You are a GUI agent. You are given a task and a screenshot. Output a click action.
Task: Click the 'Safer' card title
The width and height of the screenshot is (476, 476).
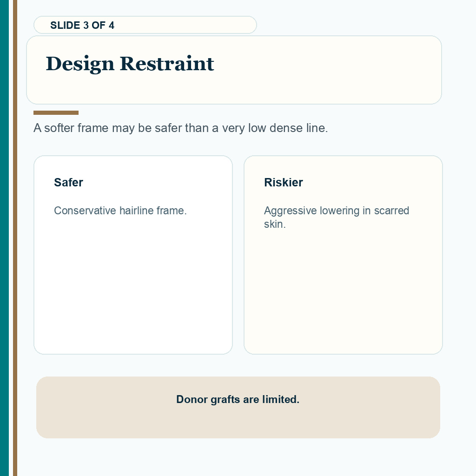pos(68,182)
